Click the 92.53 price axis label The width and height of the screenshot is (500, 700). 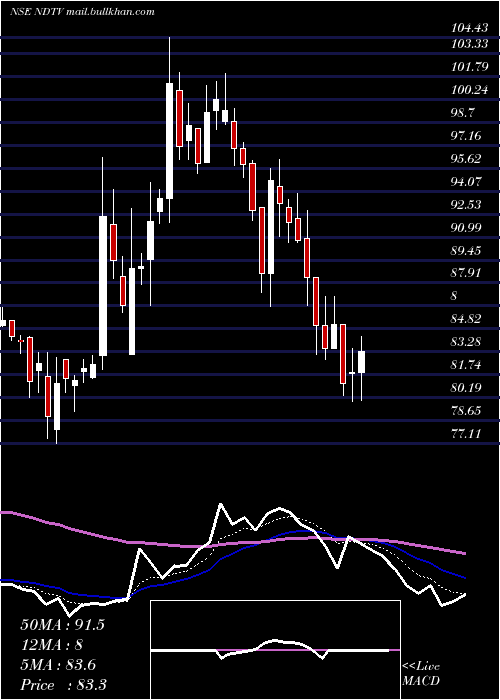pyautogui.click(x=466, y=204)
